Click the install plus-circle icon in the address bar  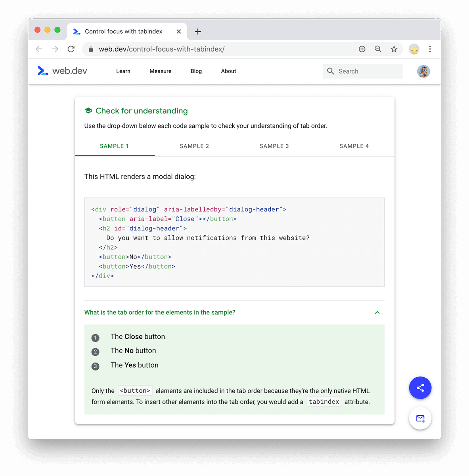pos(362,49)
